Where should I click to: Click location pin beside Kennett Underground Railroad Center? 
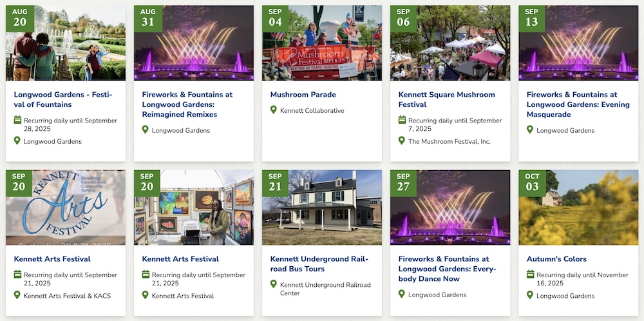[x=274, y=284]
